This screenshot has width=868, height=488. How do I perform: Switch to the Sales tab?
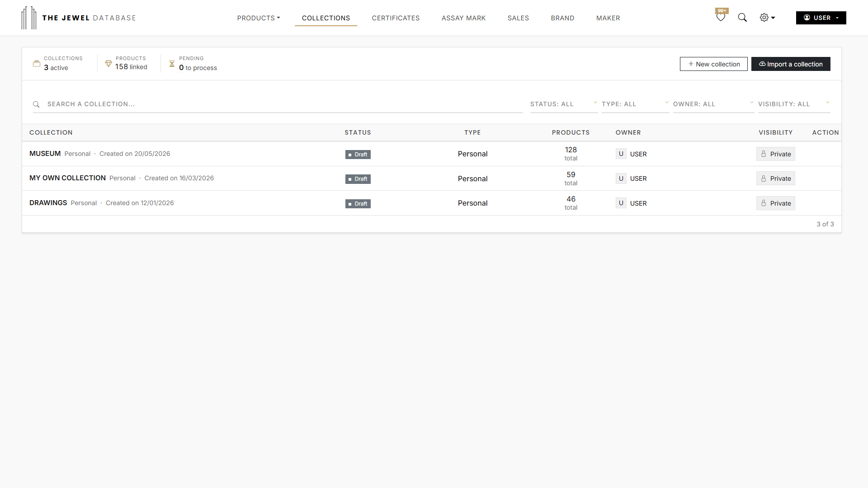click(x=518, y=18)
